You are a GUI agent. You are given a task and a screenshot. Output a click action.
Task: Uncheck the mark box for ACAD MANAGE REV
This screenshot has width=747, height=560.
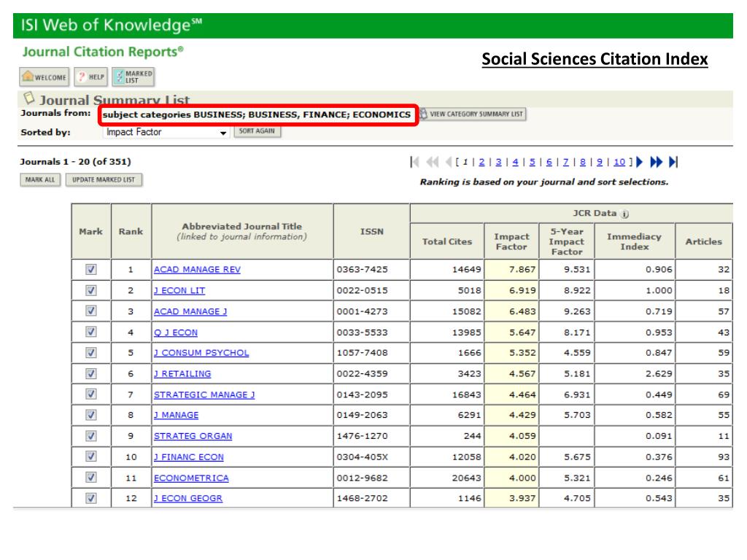(91, 270)
